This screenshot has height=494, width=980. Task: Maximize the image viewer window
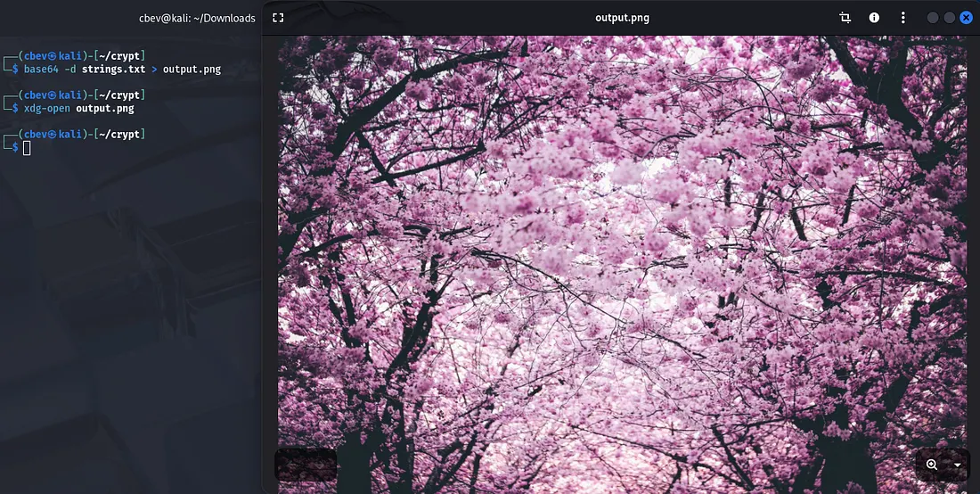tap(950, 18)
